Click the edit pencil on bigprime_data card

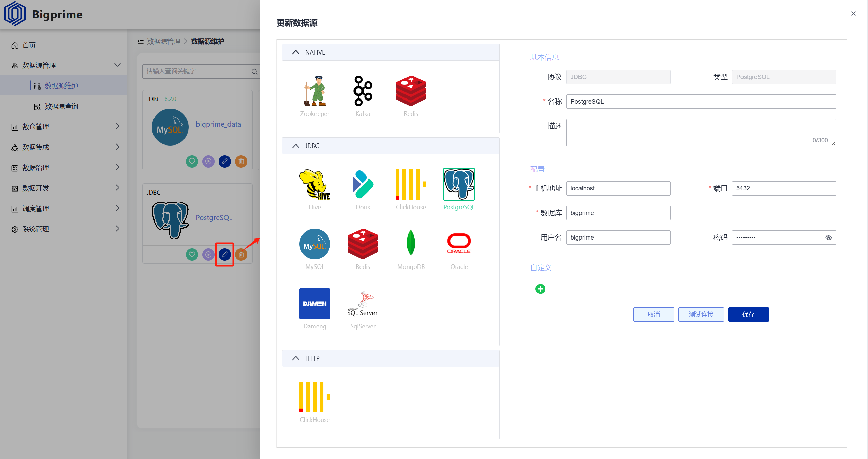[x=225, y=161]
